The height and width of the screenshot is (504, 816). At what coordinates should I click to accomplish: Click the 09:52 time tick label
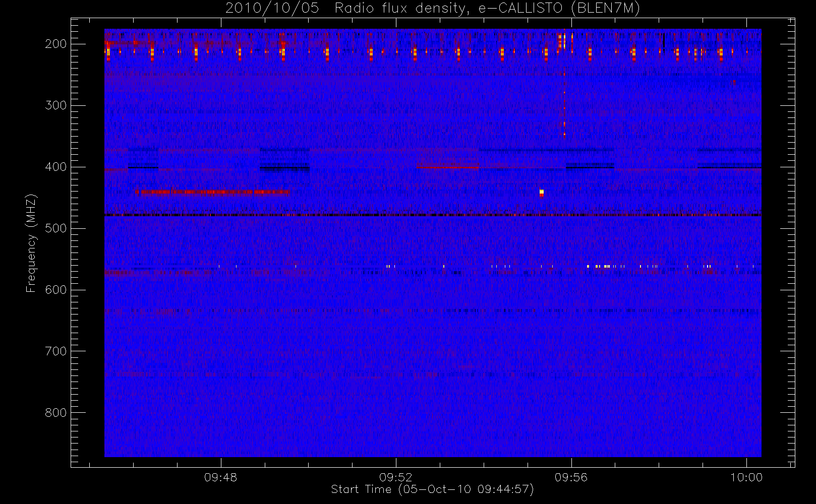396,477
